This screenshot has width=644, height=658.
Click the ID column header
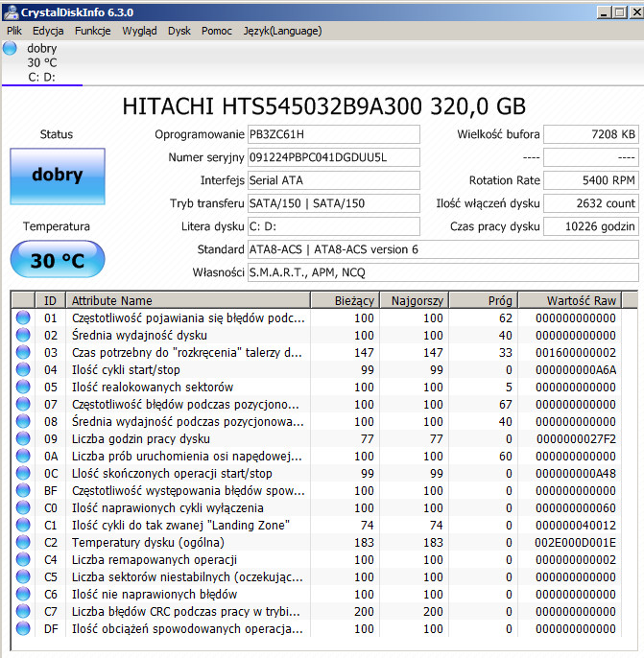[50, 300]
